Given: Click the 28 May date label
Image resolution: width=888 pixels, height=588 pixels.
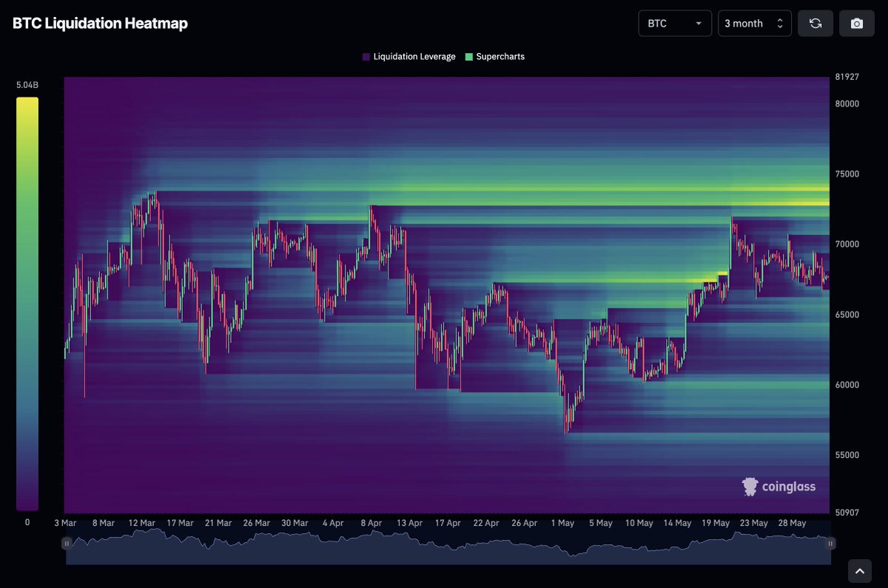Looking at the screenshot, I should tap(792, 523).
